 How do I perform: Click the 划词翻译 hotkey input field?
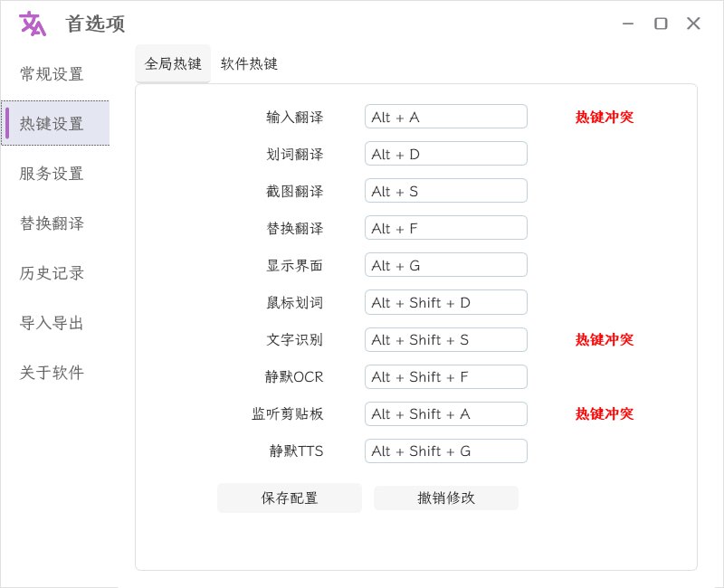pos(445,153)
